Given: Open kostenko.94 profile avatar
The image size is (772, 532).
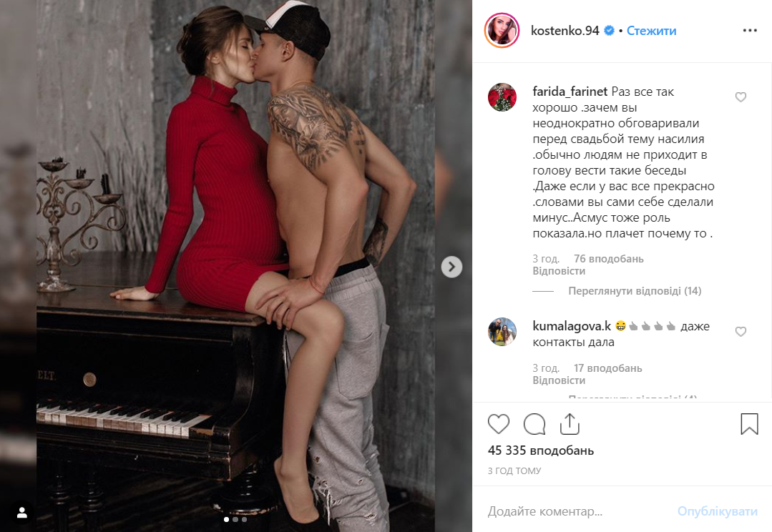Looking at the screenshot, I should (502, 31).
